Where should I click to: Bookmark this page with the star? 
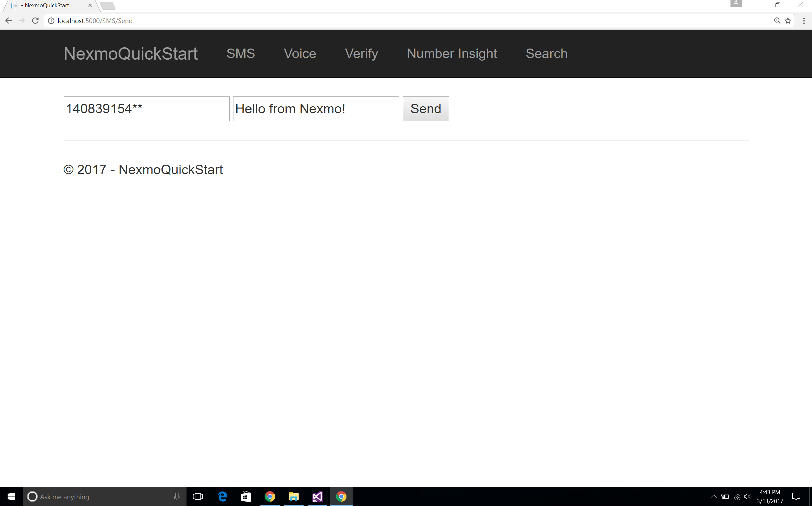pyautogui.click(x=788, y=21)
